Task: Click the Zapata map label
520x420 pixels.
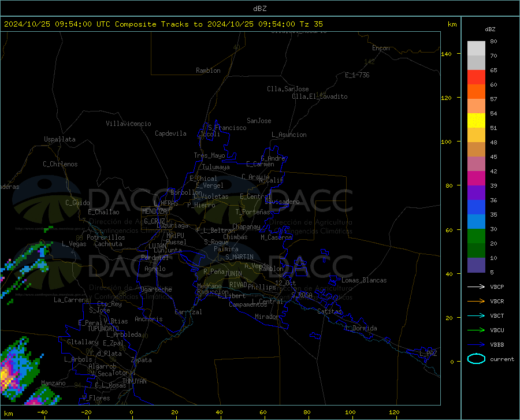Action: pyautogui.click(x=142, y=360)
